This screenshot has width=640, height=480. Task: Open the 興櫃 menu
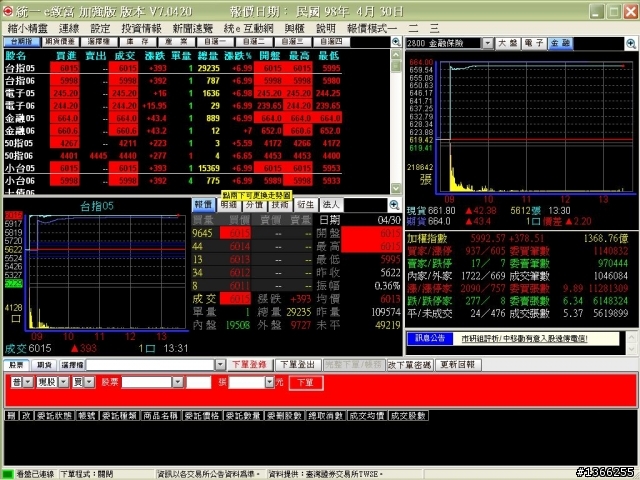pos(295,28)
